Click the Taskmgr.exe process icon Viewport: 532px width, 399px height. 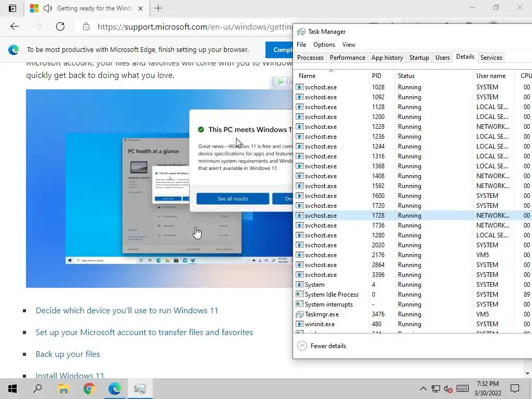300,314
